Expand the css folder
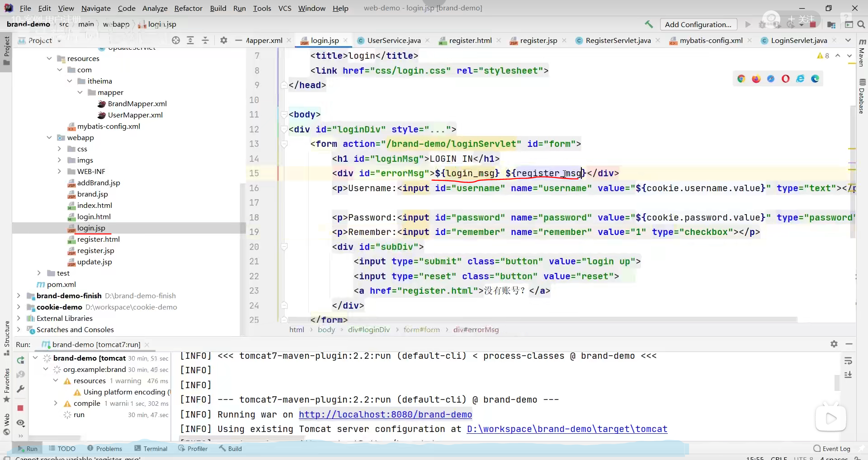 (59, 149)
